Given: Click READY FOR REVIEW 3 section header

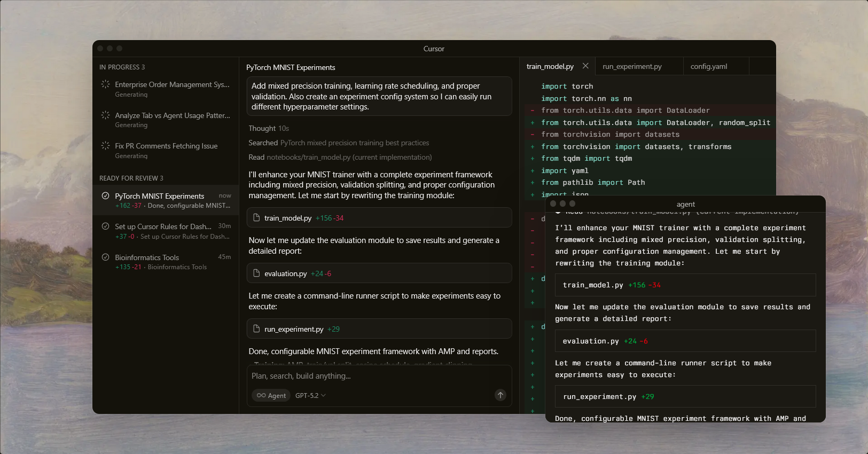Looking at the screenshot, I should pyautogui.click(x=131, y=178).
